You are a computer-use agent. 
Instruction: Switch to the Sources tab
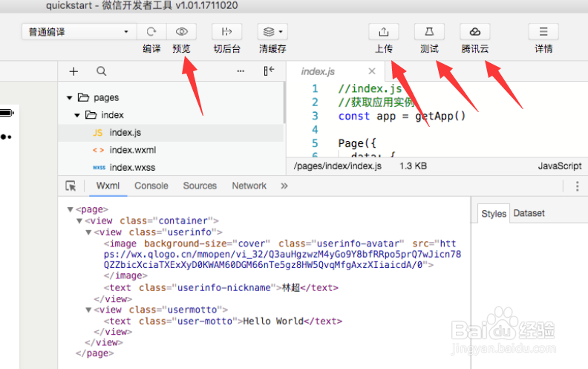(x=200, y=186)
